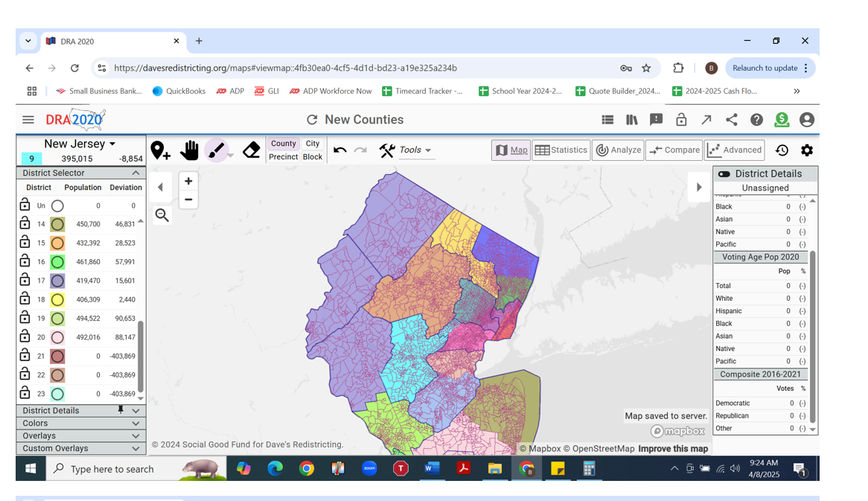Select the paint brush tool
Image resolution: width=868 pixels, height=501 pixels.
coord(215,150)
